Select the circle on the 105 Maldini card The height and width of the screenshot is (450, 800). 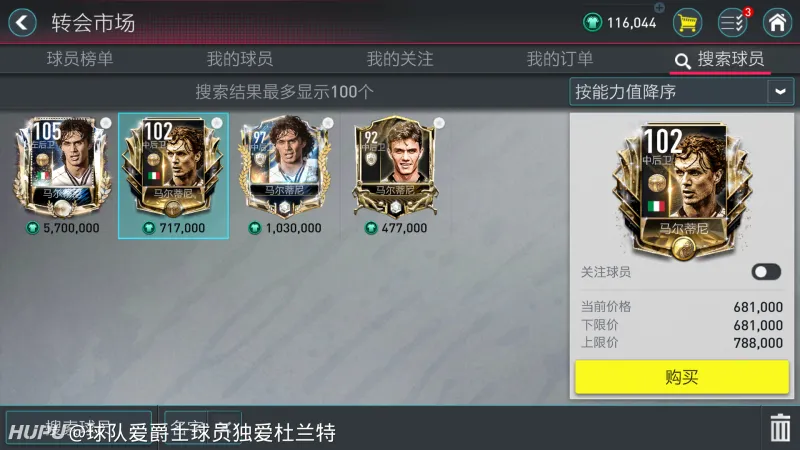(x=106, y=123)
